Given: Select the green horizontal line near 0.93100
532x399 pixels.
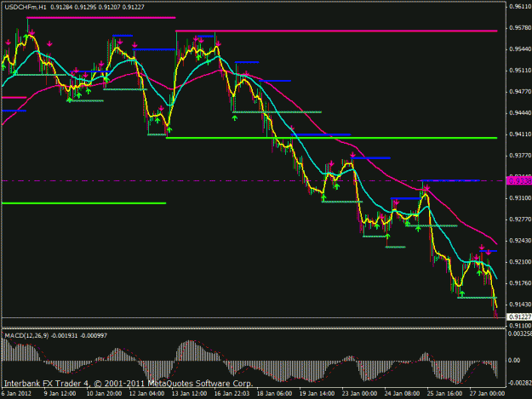Looking at the screenshot, I should click(83, 203).
